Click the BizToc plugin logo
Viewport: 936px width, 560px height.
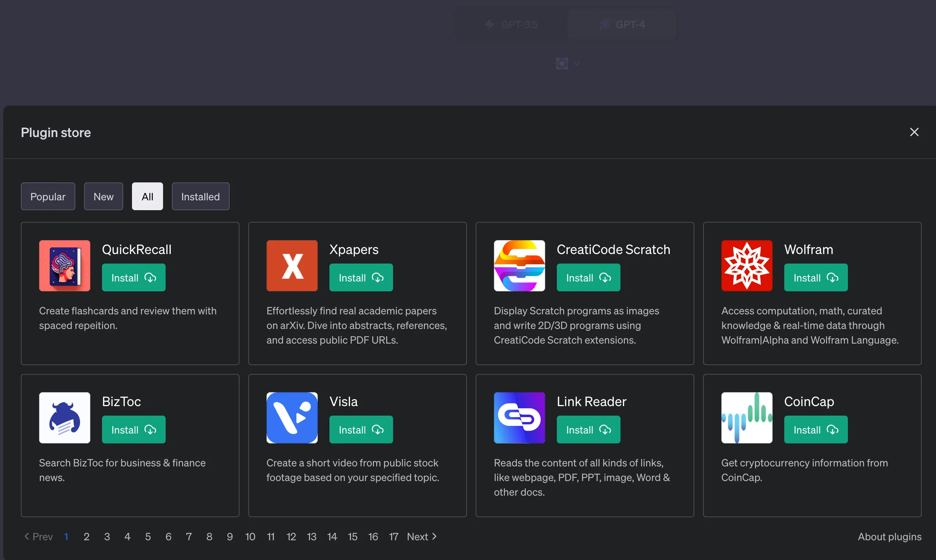[65, 418]
